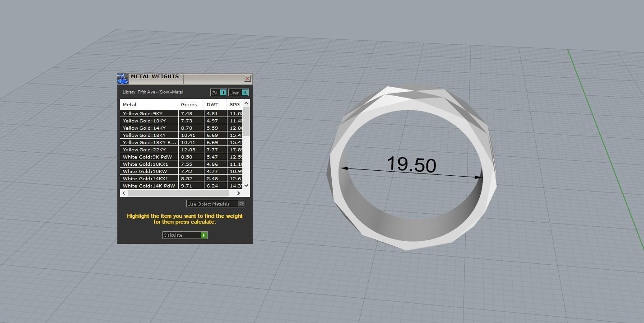Select the White Gold:9K PdW row
This screenshot has height=323, width=644.
[181, 157]
